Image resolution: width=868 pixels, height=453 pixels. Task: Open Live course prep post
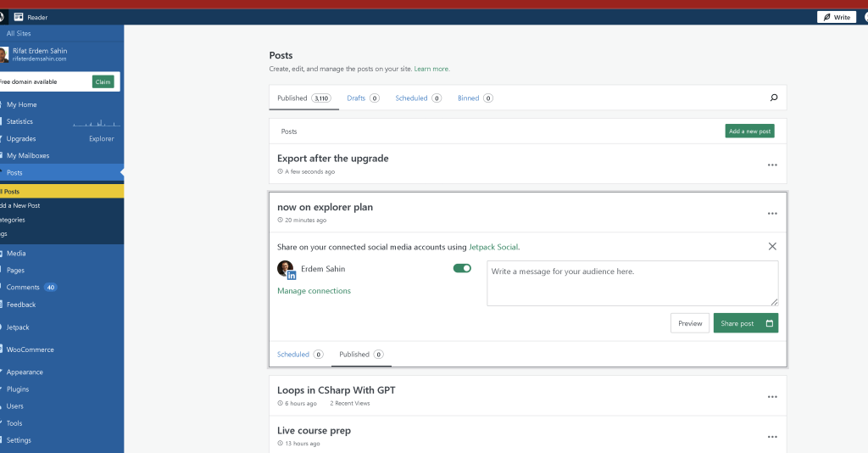tap(314, 430)
